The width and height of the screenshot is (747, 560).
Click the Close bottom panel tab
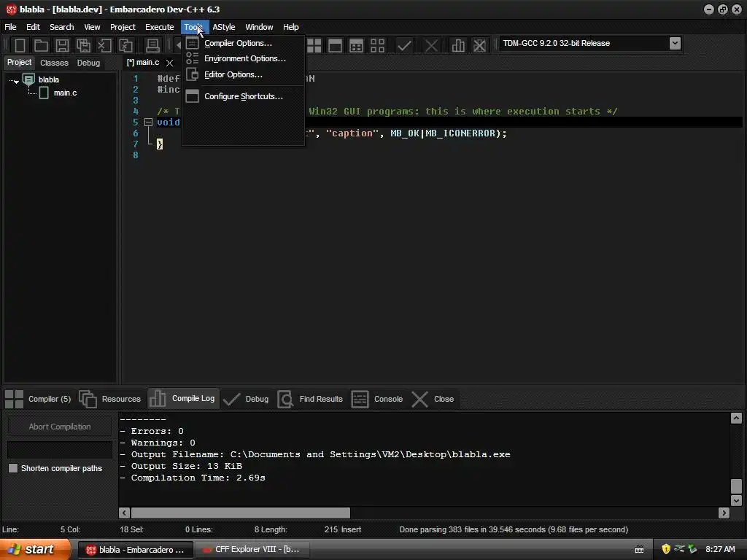coord(433,399)
